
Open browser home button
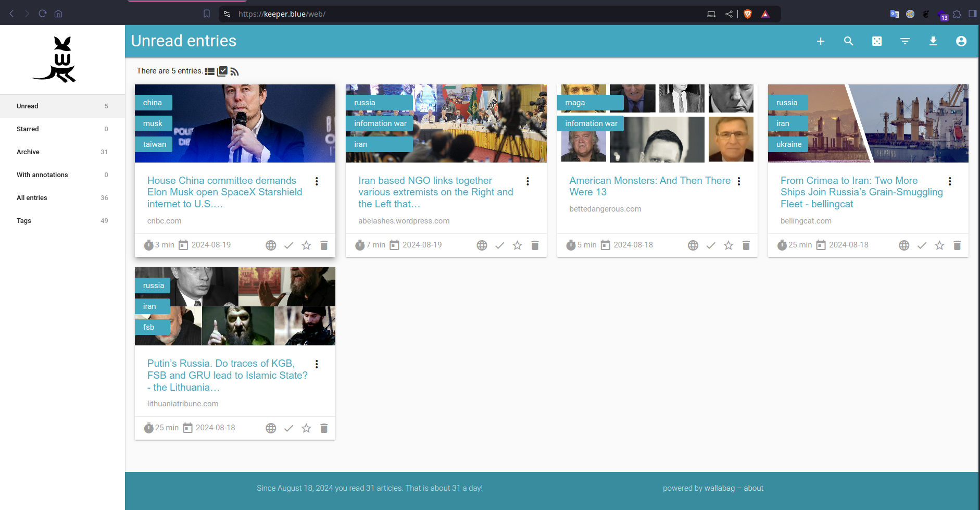click(58, 14)
